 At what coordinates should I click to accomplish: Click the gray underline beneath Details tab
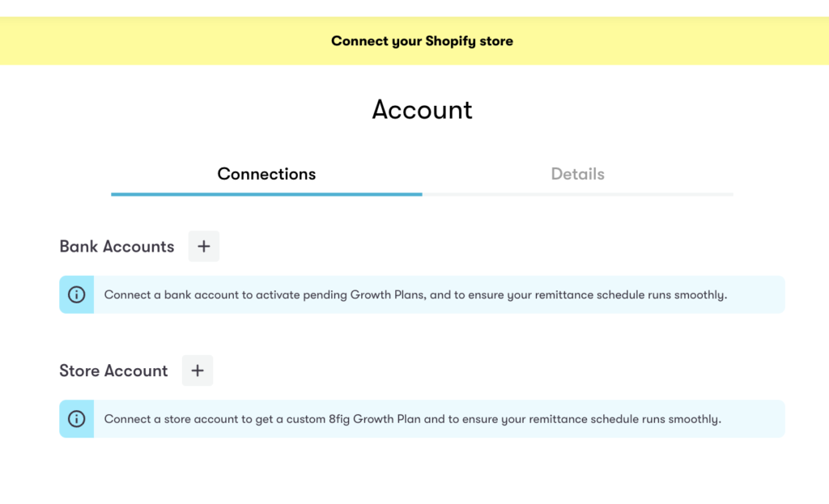tap(578, 194)
